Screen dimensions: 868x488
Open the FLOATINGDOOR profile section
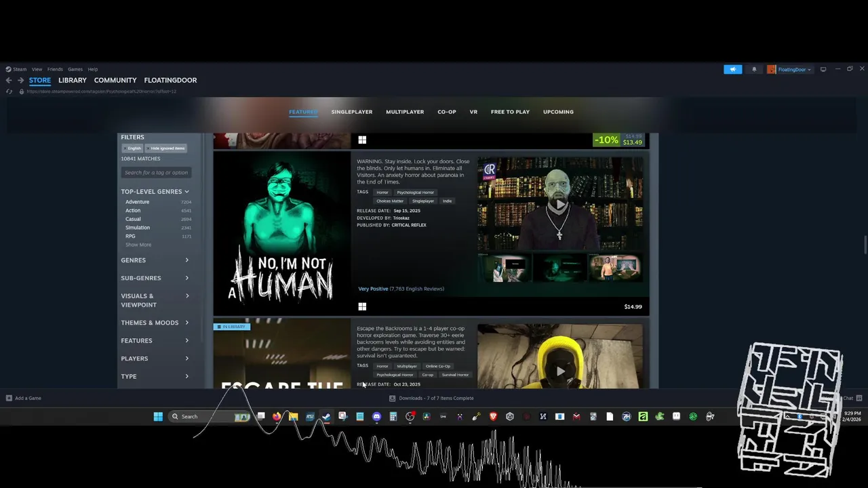pos(170,80)
